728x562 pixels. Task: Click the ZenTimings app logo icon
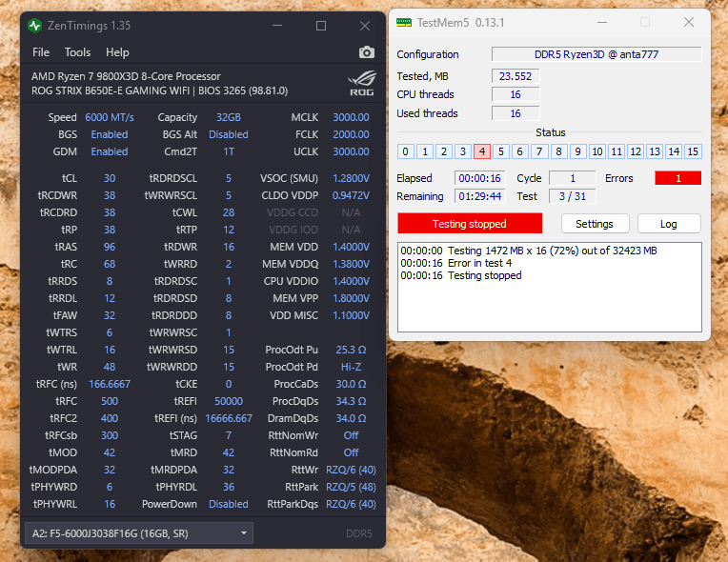tap(35, 26)
